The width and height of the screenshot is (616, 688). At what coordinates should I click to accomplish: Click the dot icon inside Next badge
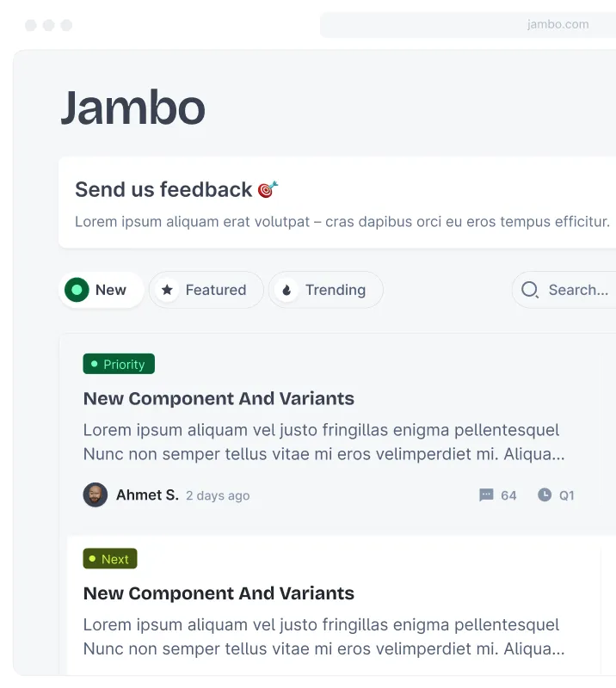94,558
